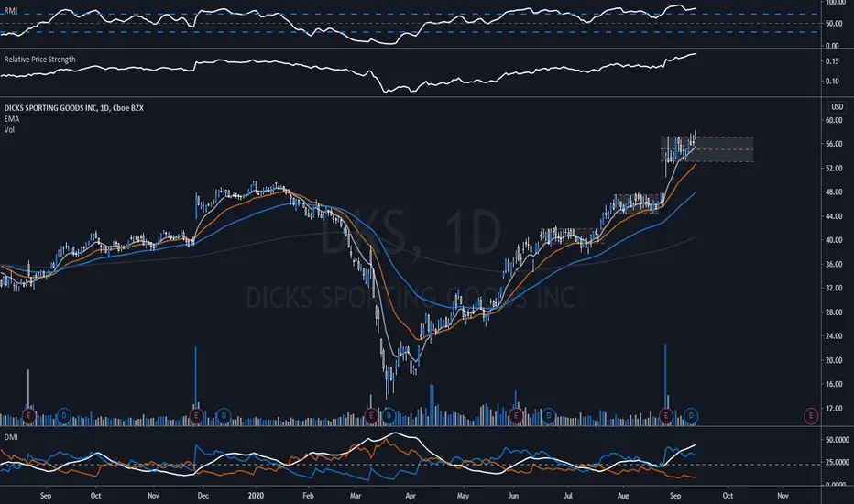Select the Vol indicator label

(x=9, y=130)
